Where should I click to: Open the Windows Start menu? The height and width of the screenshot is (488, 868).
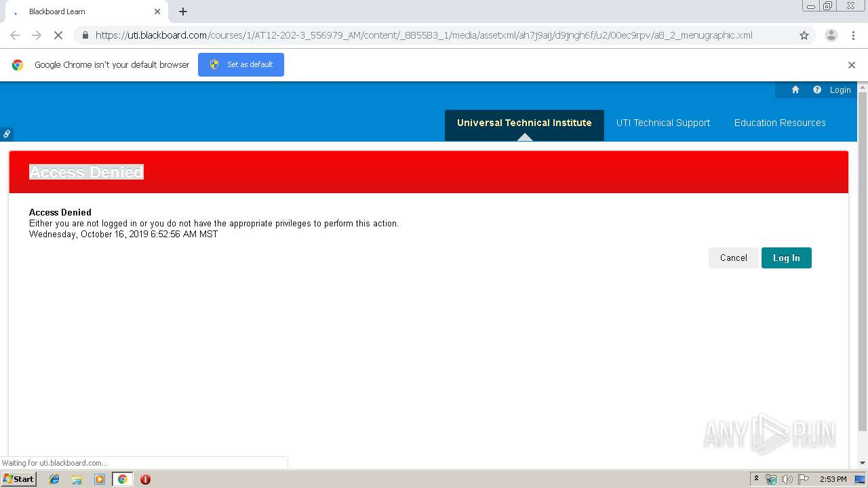point(18,479)
